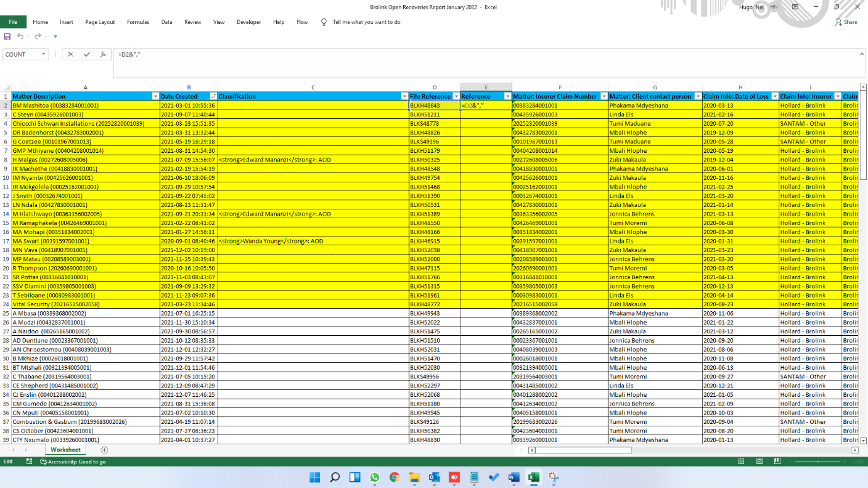
Task: Click Accessibility: Good to go status
Action: [73, 462]
